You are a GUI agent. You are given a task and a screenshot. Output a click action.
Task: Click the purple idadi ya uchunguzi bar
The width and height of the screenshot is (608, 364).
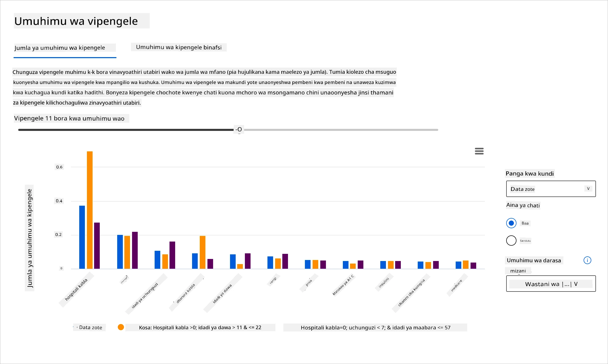172,255
